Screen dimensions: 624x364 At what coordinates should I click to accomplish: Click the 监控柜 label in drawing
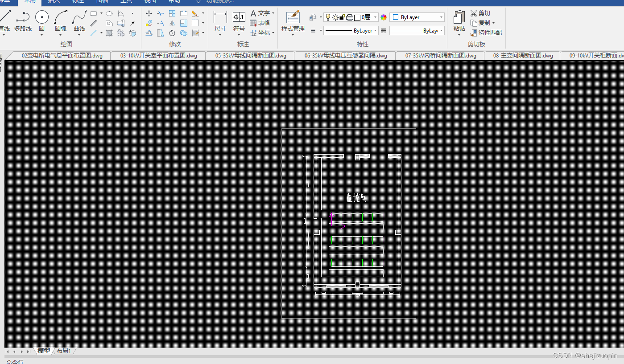[x=356, y=198]
